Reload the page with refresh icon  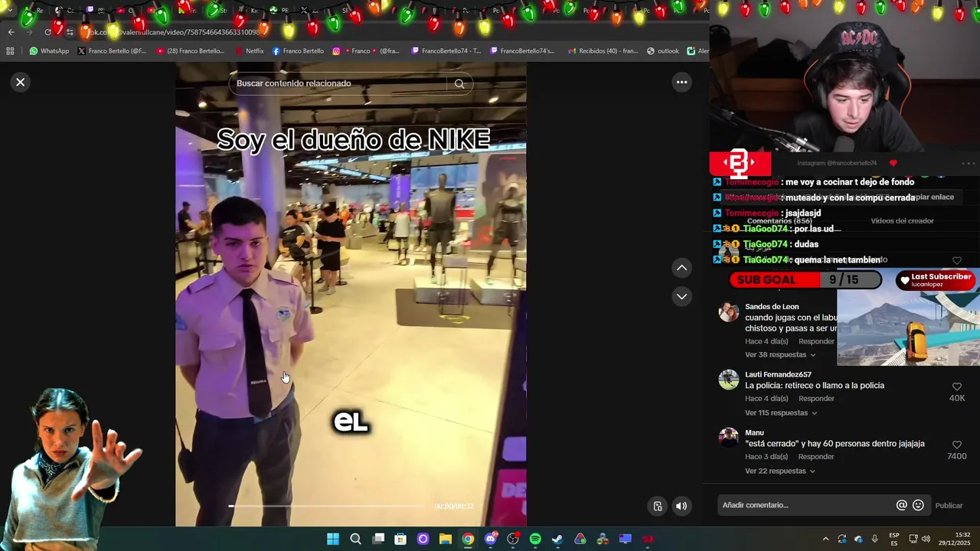(x=47, y=32)
